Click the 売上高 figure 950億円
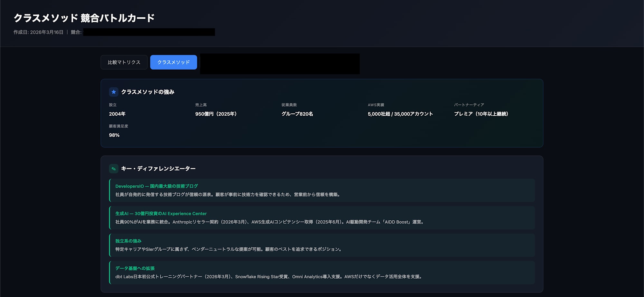The image size is (644, 297). pyautogui.click(x=216, y=114)
